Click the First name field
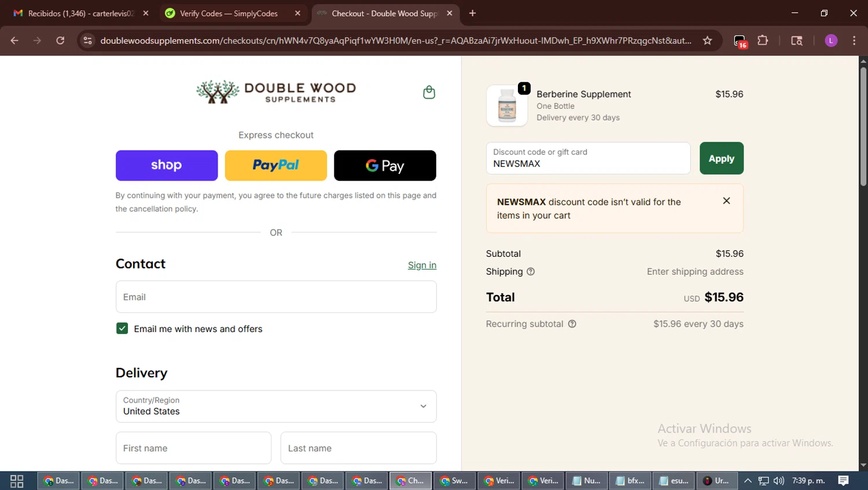Screen dimensions: 868x490 (193, 448)
